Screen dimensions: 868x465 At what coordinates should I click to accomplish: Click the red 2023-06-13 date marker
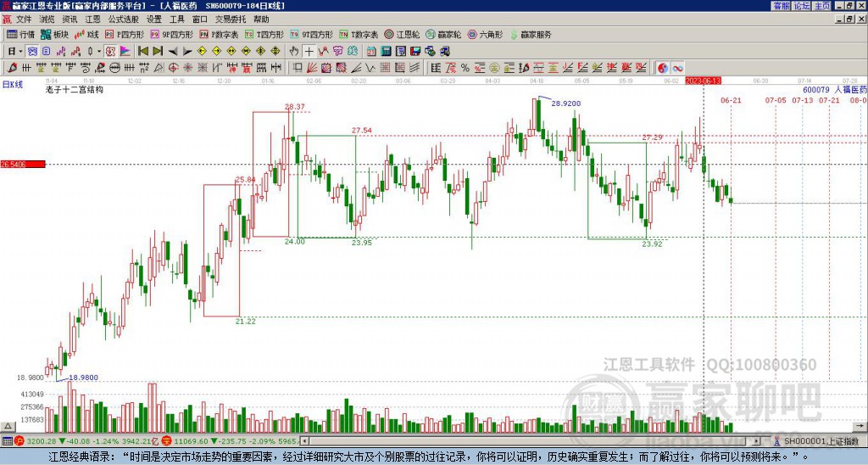point(703,81)
